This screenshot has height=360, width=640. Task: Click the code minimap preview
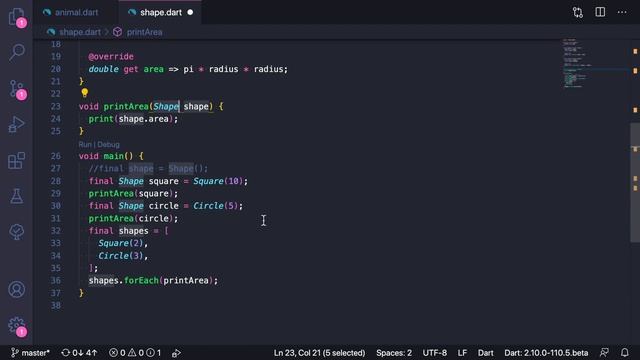click(576, 63)
